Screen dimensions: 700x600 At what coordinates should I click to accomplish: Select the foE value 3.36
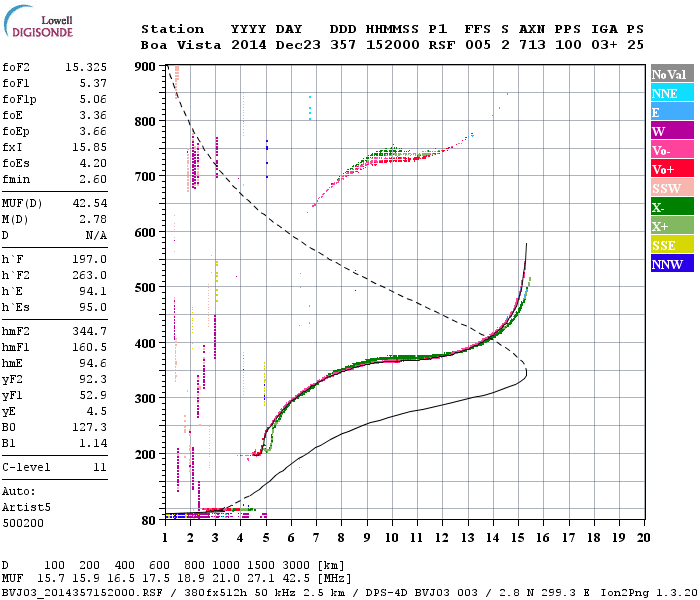pos(93,116)
